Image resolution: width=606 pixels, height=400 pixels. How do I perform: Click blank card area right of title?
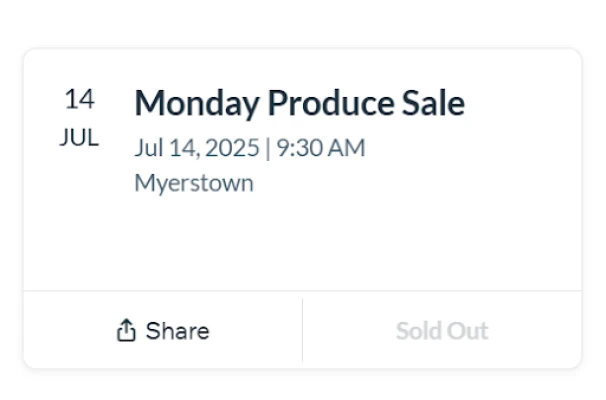coord(525,103)
